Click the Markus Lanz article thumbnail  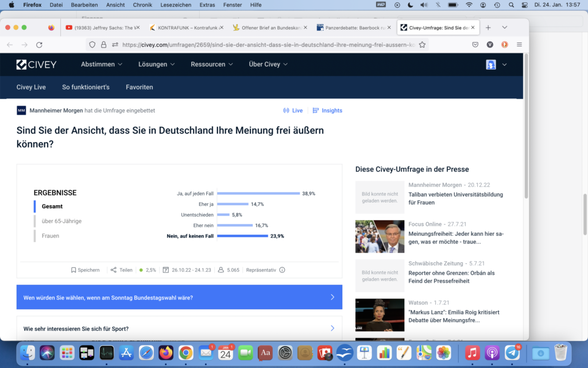(x=379, y=315)
